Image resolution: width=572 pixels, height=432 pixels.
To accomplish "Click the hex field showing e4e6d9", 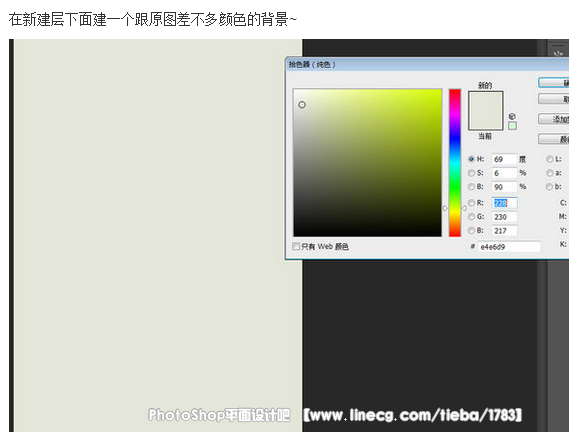I will tap(509, 247).
